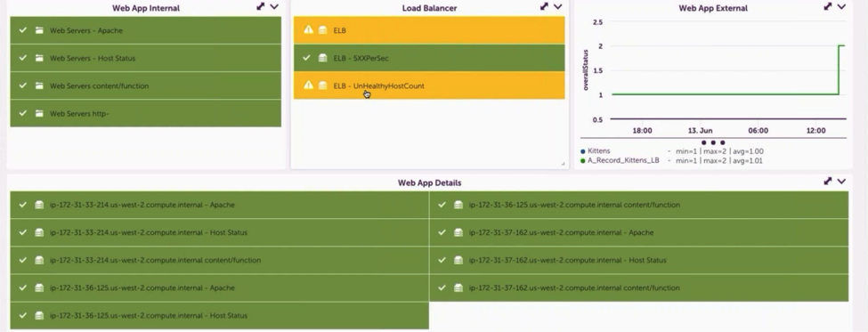The height and width of the screenshot is (332, 868).
Task: Click the folder icon for Web Servers content/function
Action: [x=39, y=85]
